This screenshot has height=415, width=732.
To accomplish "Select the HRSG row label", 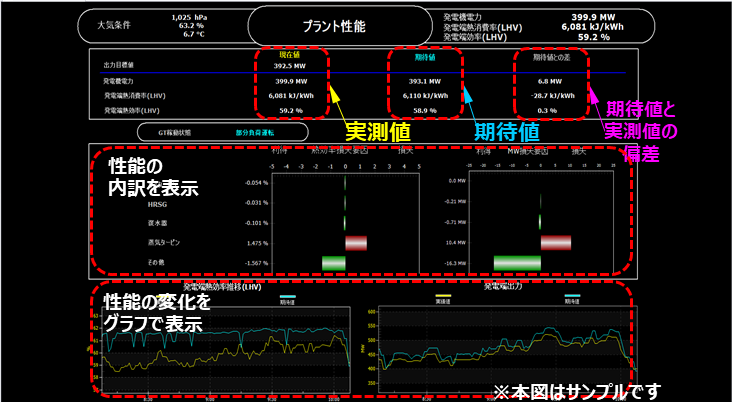I will 157,204.
